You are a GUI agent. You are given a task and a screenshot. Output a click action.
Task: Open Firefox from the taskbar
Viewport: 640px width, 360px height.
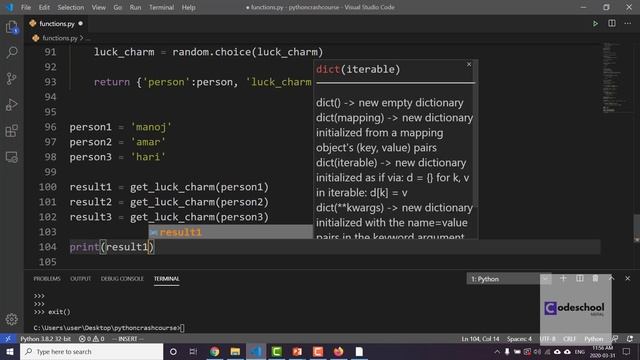[x=338, y=351]
